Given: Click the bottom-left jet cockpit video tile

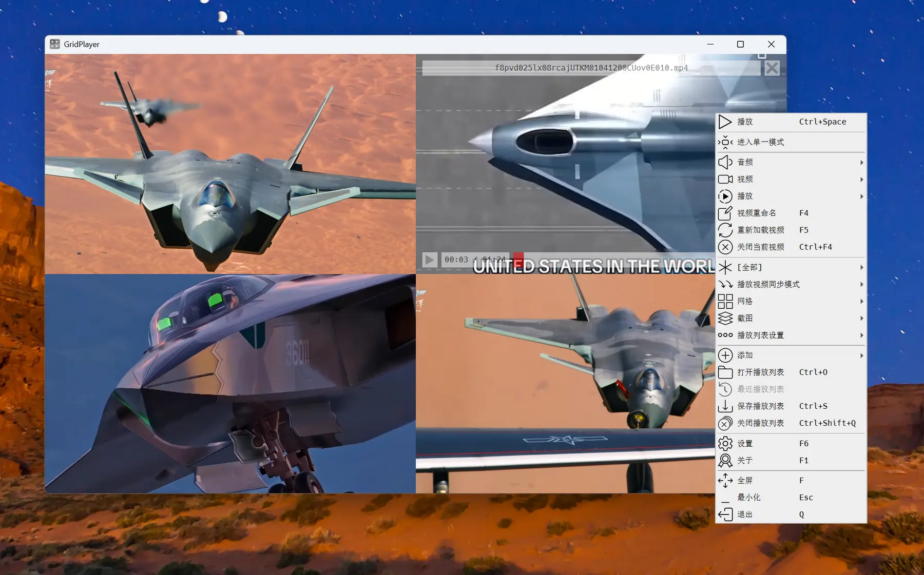Looking at the screenshot, I should tap(230, 384).
